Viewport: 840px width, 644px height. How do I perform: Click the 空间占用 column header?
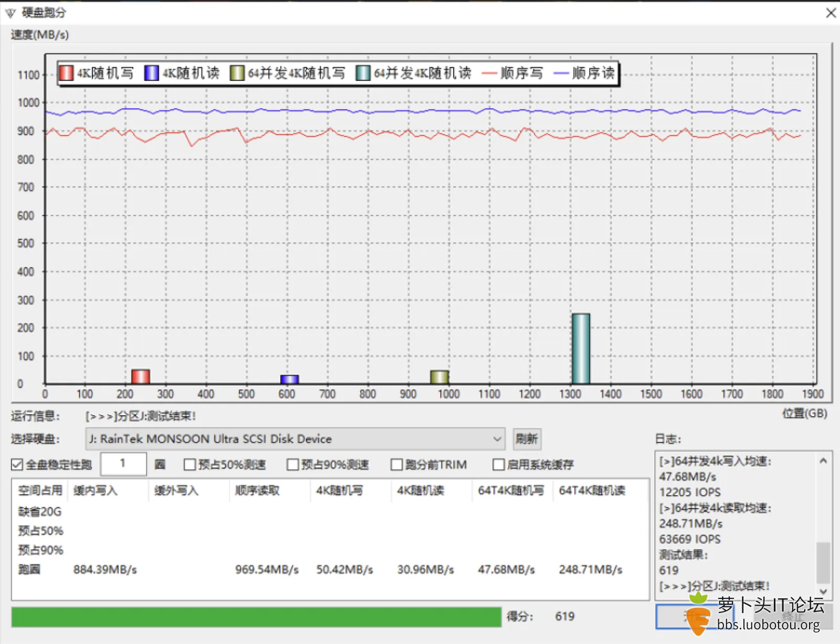point(40,490)
